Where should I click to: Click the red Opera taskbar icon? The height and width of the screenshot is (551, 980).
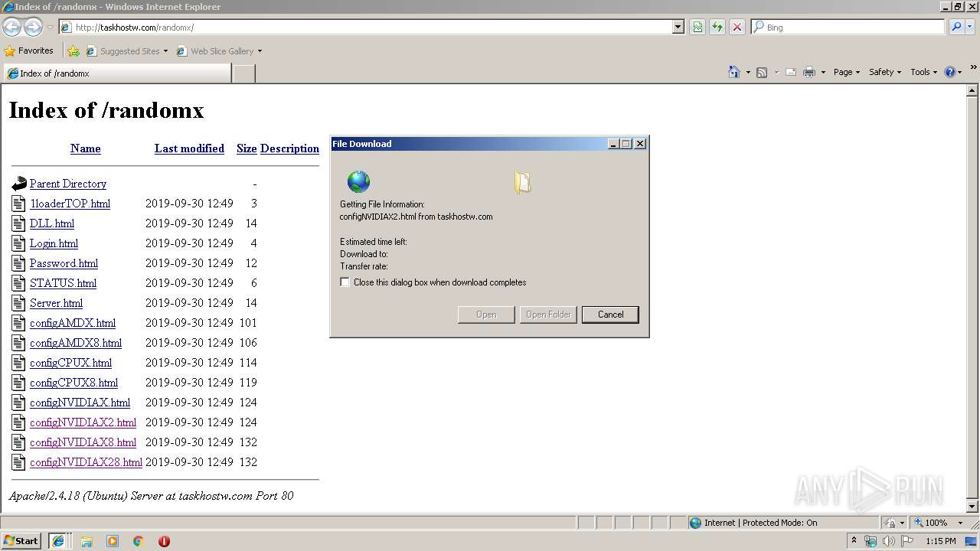pos(164,541)
